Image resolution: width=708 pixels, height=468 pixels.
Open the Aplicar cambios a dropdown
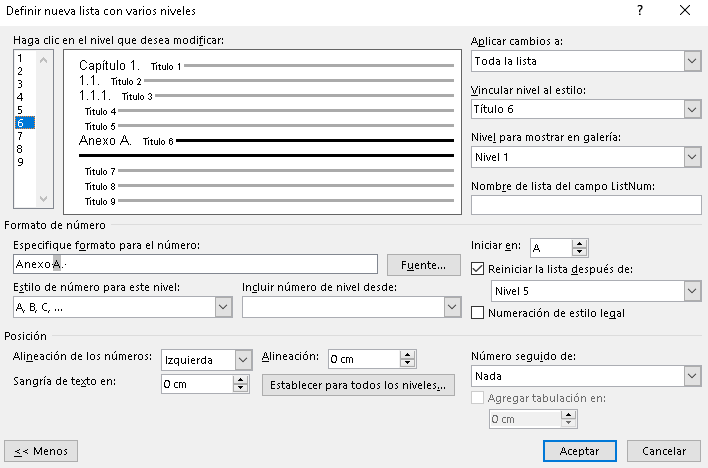(692, 61)
